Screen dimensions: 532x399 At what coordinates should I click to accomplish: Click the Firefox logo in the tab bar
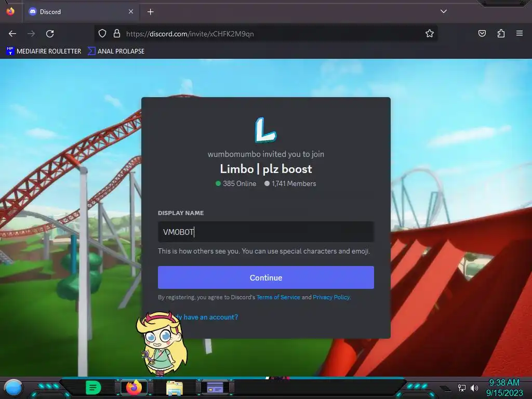[10, 11]
